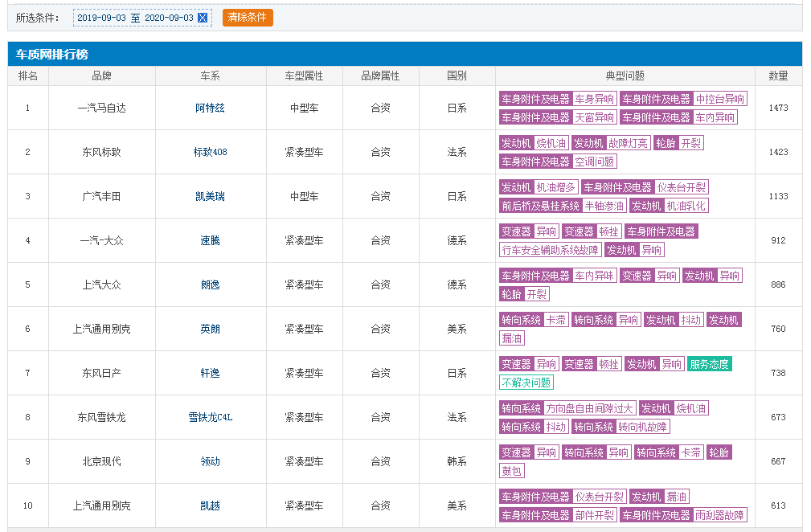Viewport: 811px width, 532px height.
Task: Click the 天窗异响 issue tag
Action: tap(595, 117)
